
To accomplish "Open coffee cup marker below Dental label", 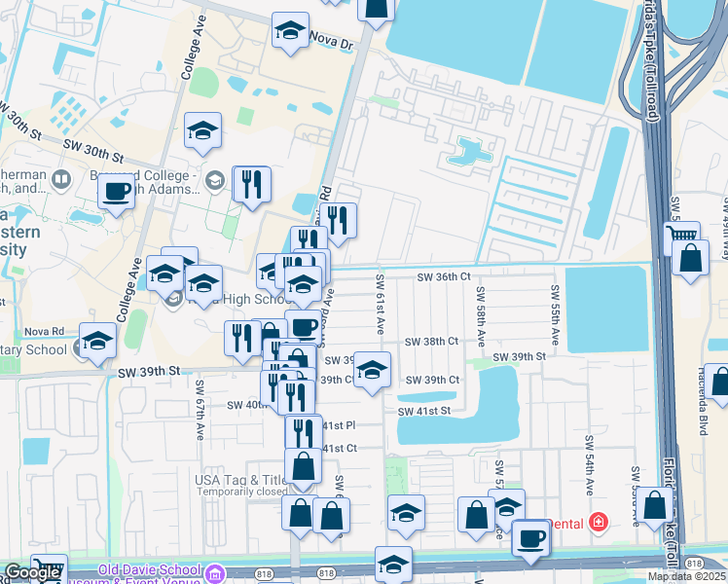I will coord(530,539).
